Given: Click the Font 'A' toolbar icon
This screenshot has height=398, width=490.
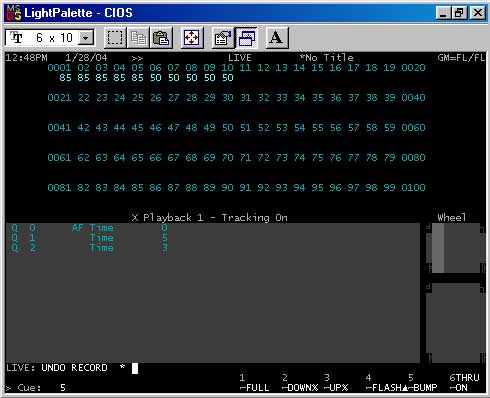Looking at the screenshot, I should pyautogui.click(x=276, y=38).
